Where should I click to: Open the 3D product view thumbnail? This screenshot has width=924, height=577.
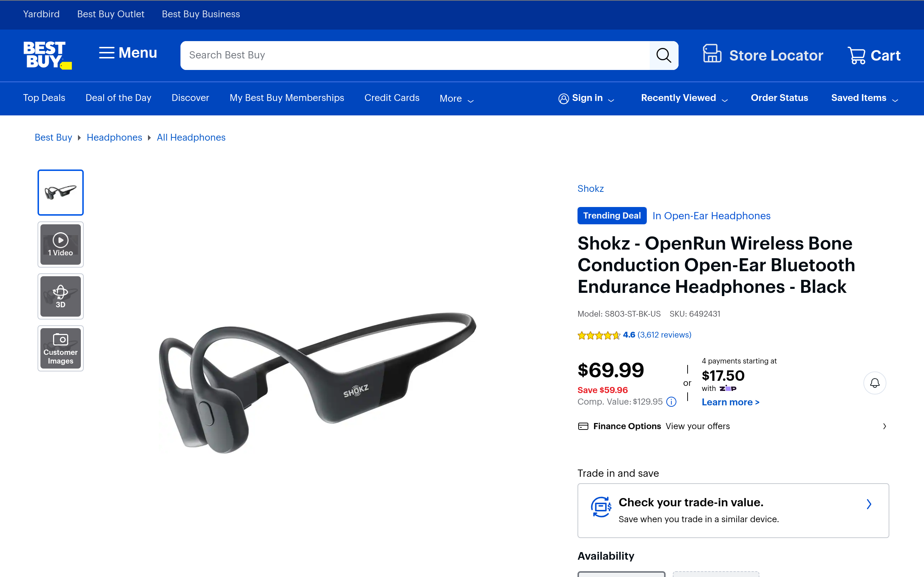coord(61,296)
